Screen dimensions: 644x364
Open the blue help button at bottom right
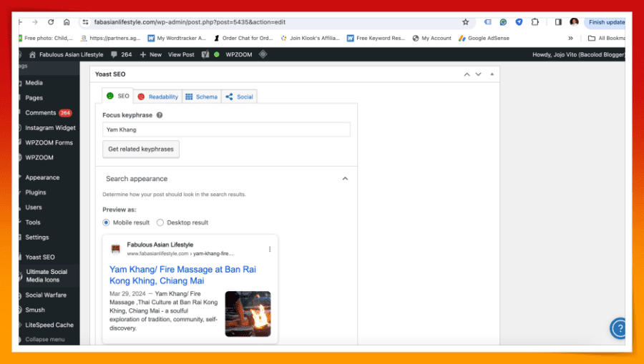click(x=618, y=328)
